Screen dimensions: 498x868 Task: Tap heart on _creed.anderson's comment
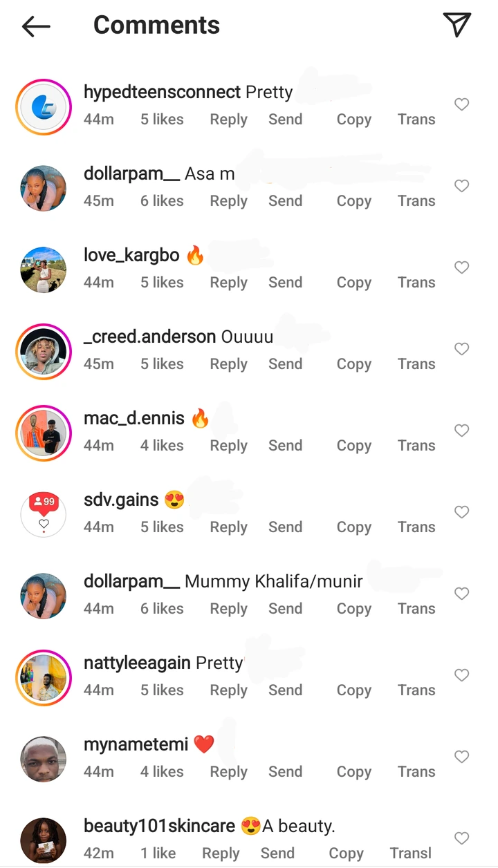(461, 349)
